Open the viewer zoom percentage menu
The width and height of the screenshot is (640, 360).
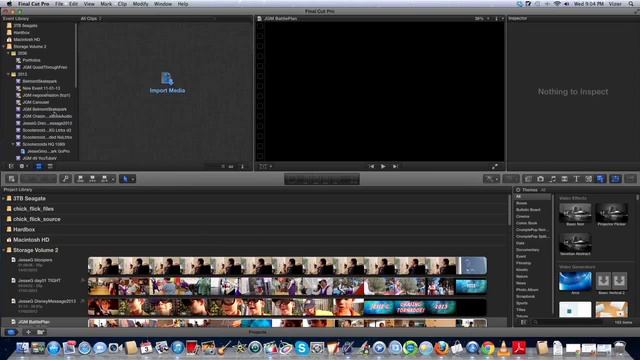tap(482, 19)
